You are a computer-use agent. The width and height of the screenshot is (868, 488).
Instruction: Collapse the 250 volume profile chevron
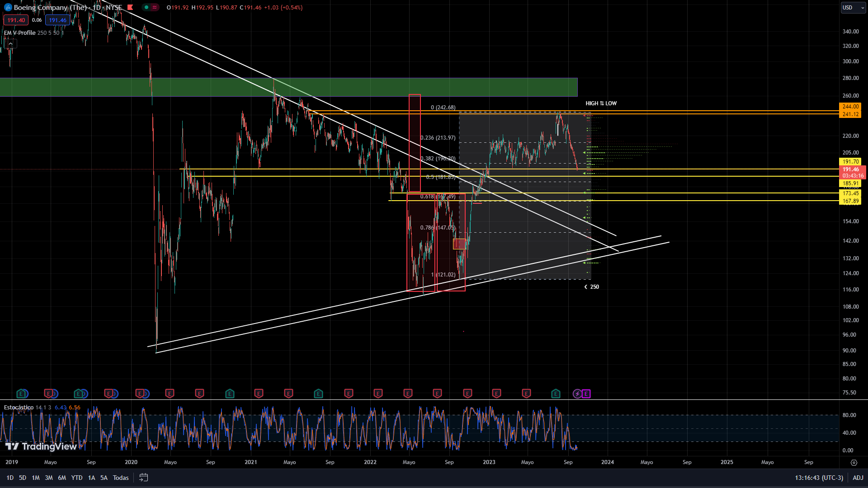coord(586,287)
